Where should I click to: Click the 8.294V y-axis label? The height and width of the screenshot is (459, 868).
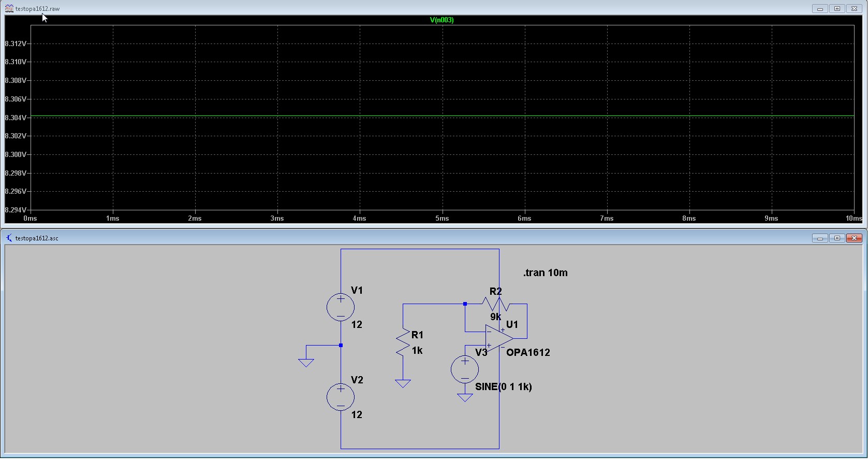click(x=15, y=210)
